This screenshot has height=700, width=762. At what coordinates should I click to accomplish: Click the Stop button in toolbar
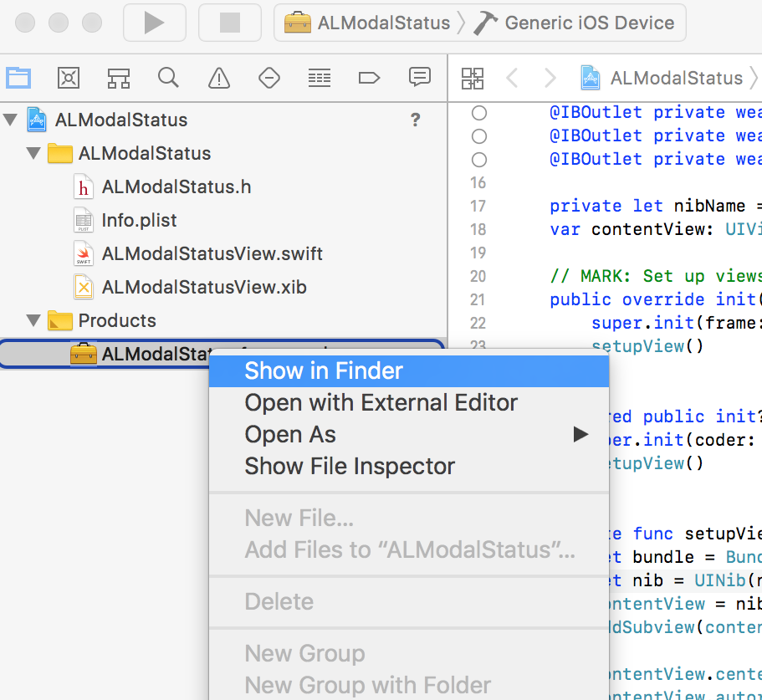point(230,23)
